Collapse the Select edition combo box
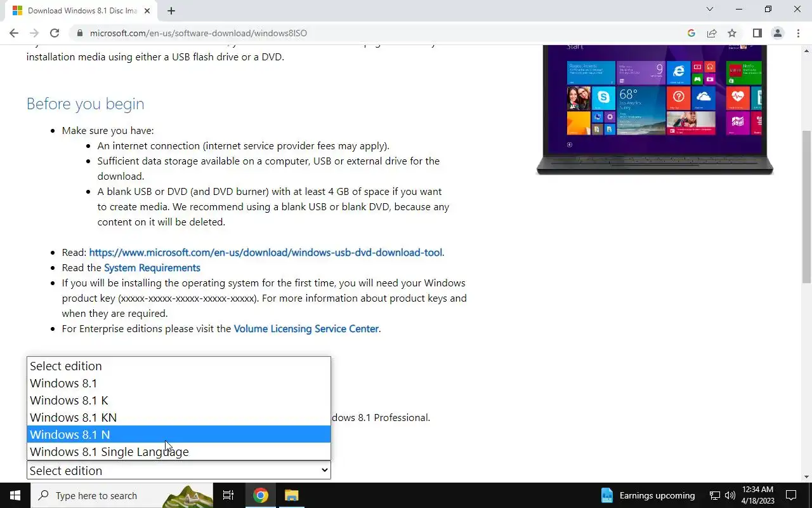 click(179, 471)
